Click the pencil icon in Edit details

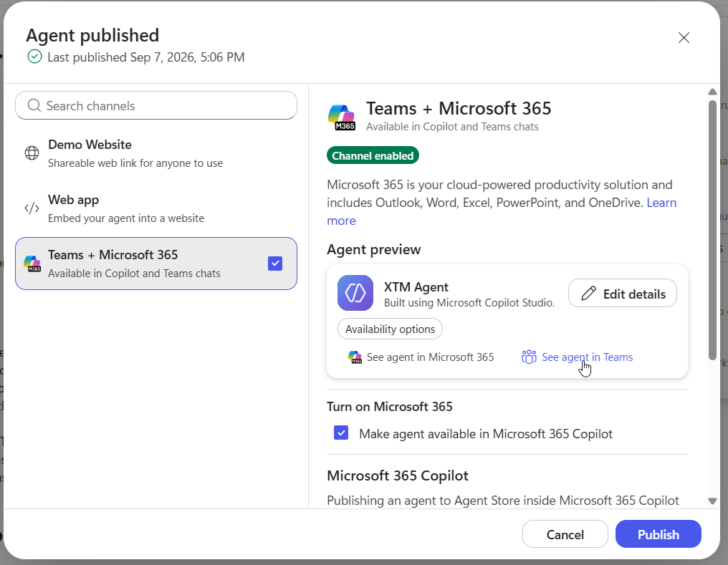coord(588,294)
